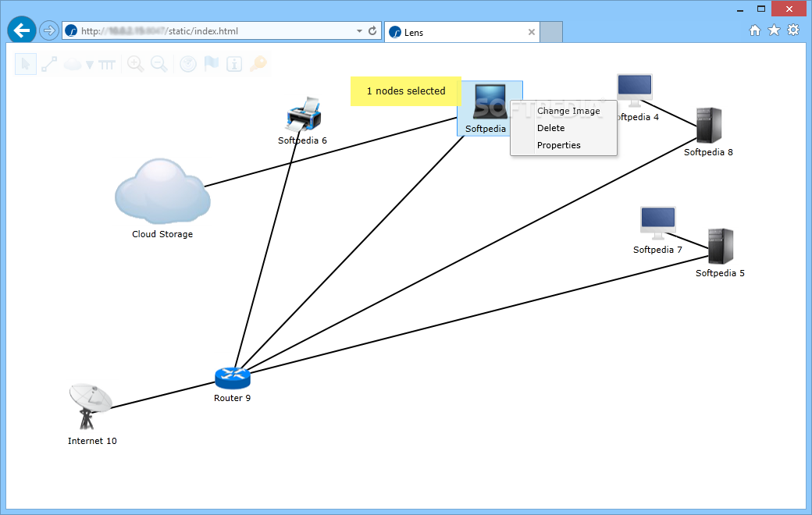The image size is (812, 515).
Task: Select the bus network tool
Action: point(107,65)
